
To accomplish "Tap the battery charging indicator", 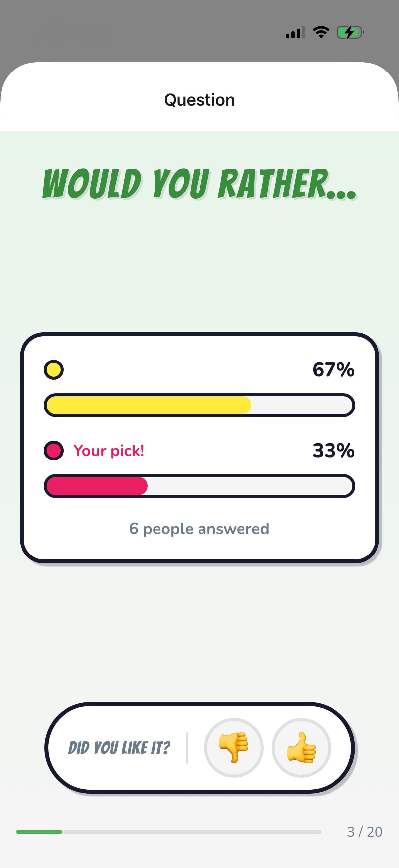I will coord(349,32).
